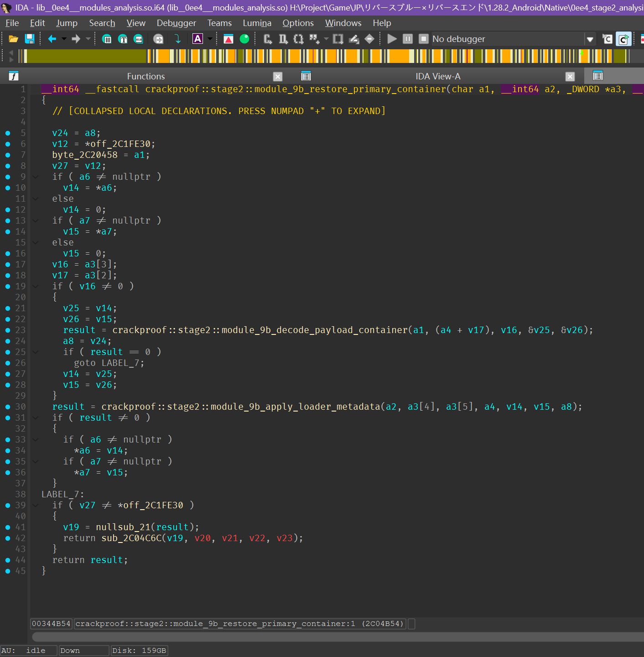This screenshot has height=657, width=644.
Task: Open the File menu
Action: (12, 23)
